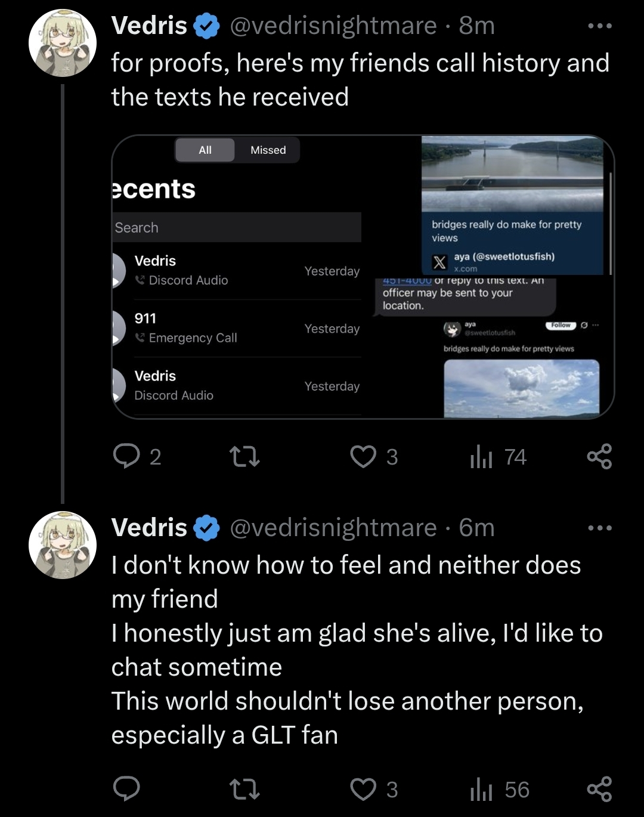Open more options on second tweet
The height and width of the screenshot is (817, 644).
599,528
